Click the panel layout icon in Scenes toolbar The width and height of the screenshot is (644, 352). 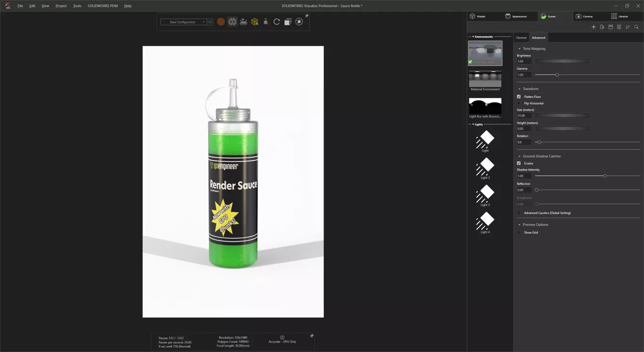(x=611, y=27)
